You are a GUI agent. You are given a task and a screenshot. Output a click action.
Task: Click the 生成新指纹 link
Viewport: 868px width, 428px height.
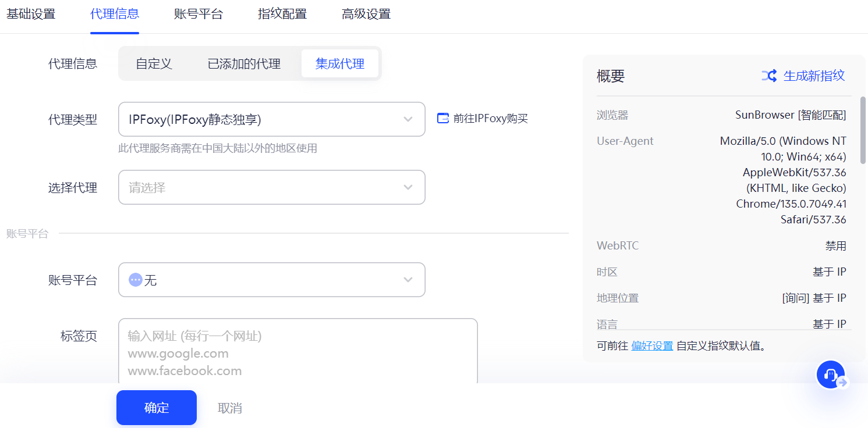pos(814,76)
